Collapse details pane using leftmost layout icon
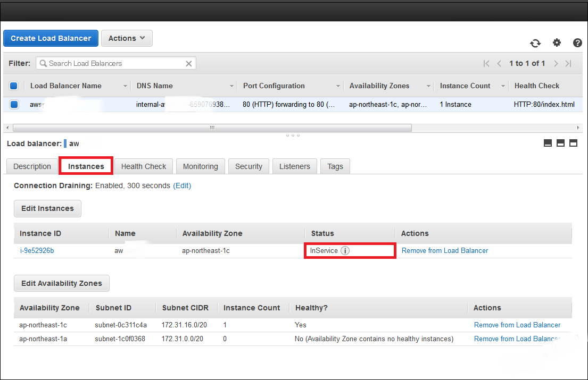The height and width of the screenshot is (380, 588). [548, 143]
